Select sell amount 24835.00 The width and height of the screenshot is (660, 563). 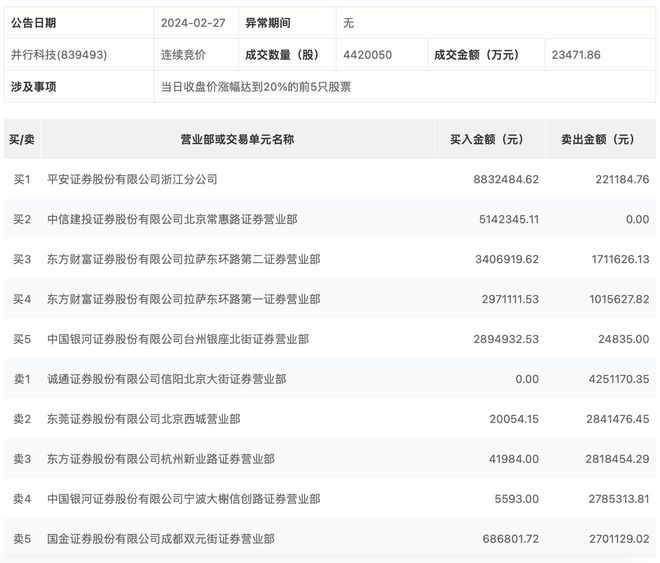pos(624,339)
